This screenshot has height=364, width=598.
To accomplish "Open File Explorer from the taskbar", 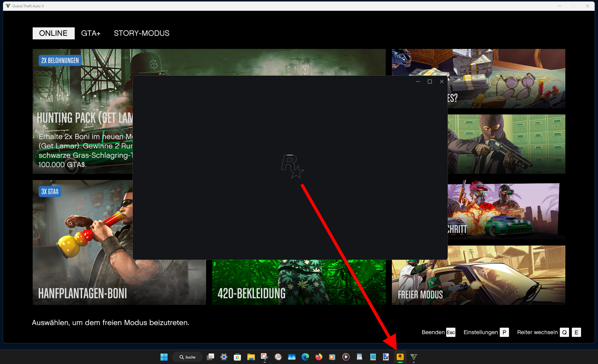I will coord(251,357).
